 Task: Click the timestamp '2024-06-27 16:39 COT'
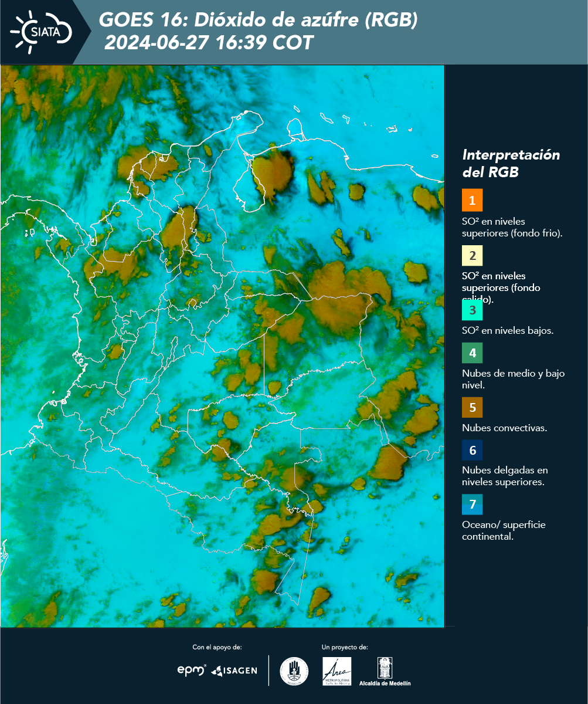pos(209,43)
